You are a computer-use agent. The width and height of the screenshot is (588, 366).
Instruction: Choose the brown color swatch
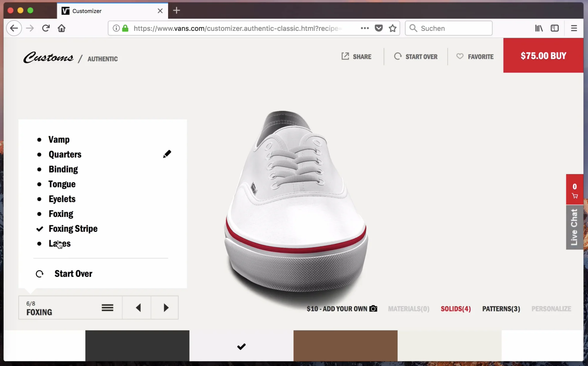click(x=345, y=346)
